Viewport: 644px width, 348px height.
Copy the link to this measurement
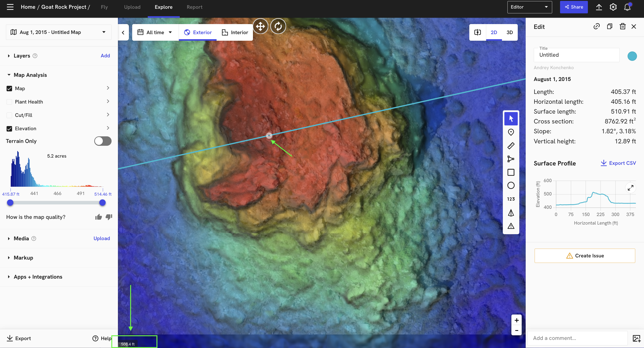pos(597,26)
